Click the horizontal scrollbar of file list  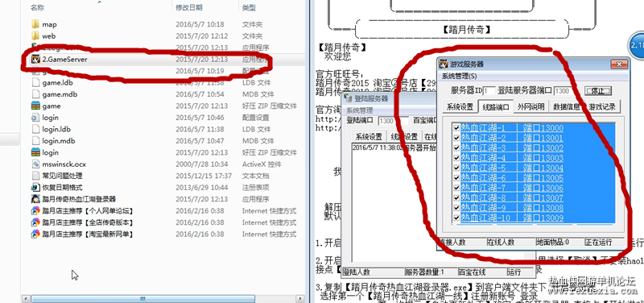(x=143, y=299)
